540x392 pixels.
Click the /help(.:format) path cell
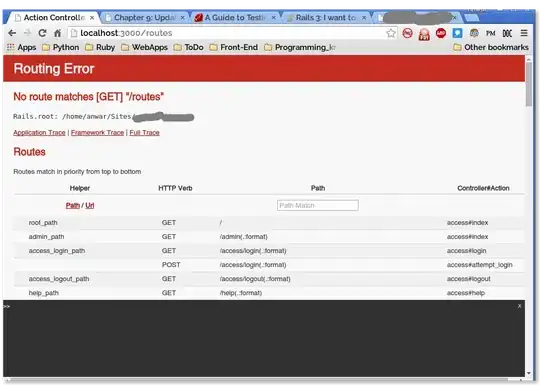pyautogui.click(x=241, y=293)
